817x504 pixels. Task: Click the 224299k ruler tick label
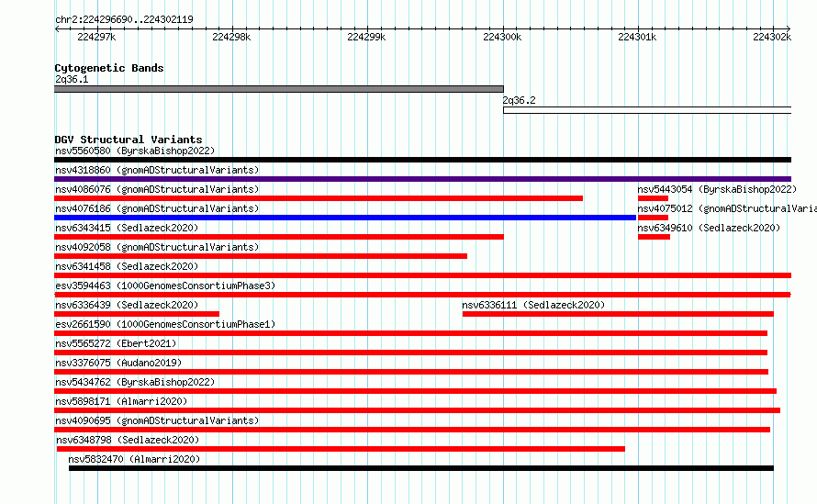[x=366, y=37]
